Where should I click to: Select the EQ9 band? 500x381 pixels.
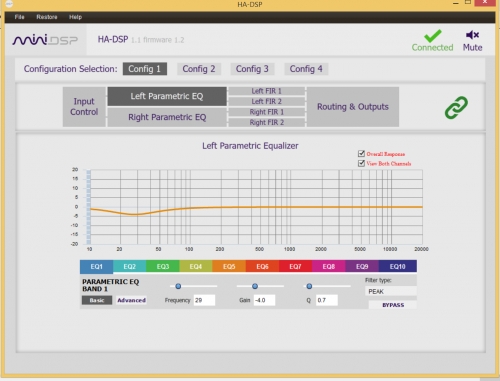pyautogui.click(x=362, y=267)
